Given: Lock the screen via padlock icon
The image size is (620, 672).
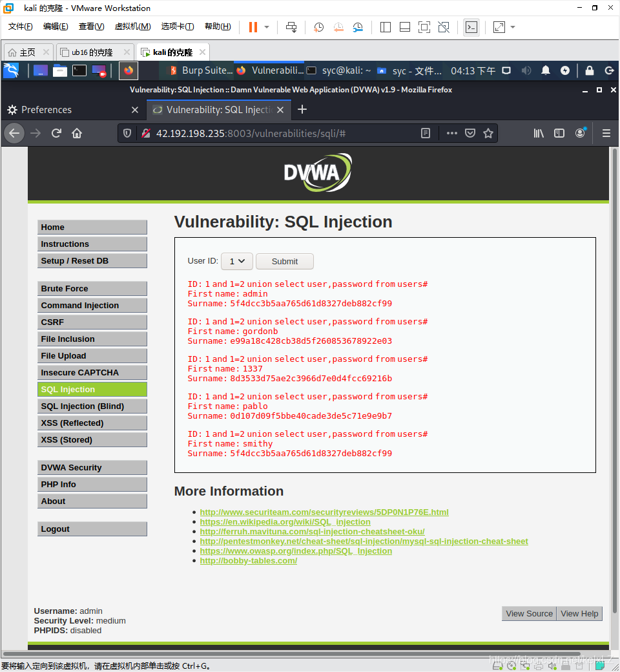Looking at the screenshot, I should 590,70.
